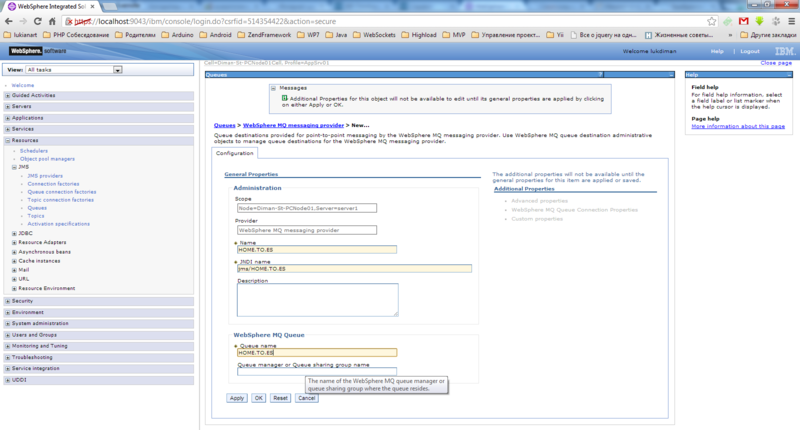Open the Welcome link in the navigation
Screen dimensions: 800x430
tap(23, 85)
